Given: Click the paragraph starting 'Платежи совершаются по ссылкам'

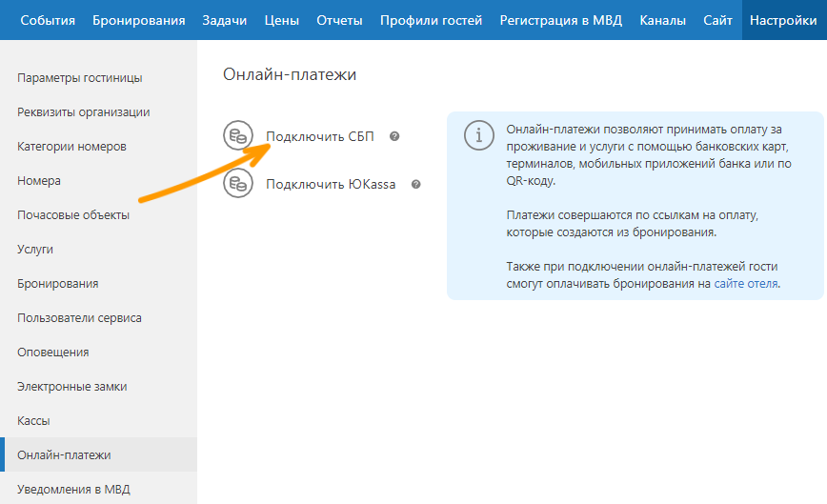Looking at the screenshot, I should 632,224.
